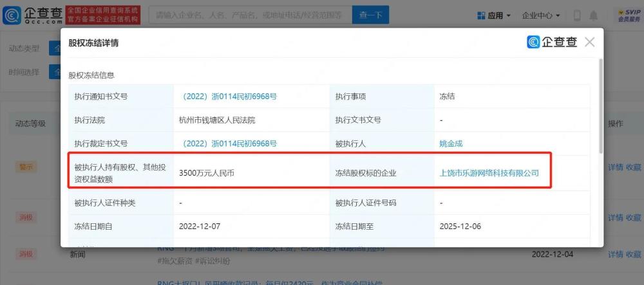Image resolution: width=644 pixels, height=285 pixels.
Task: Click the SVIP 会员服务 badge
Action: coord(629,15)
